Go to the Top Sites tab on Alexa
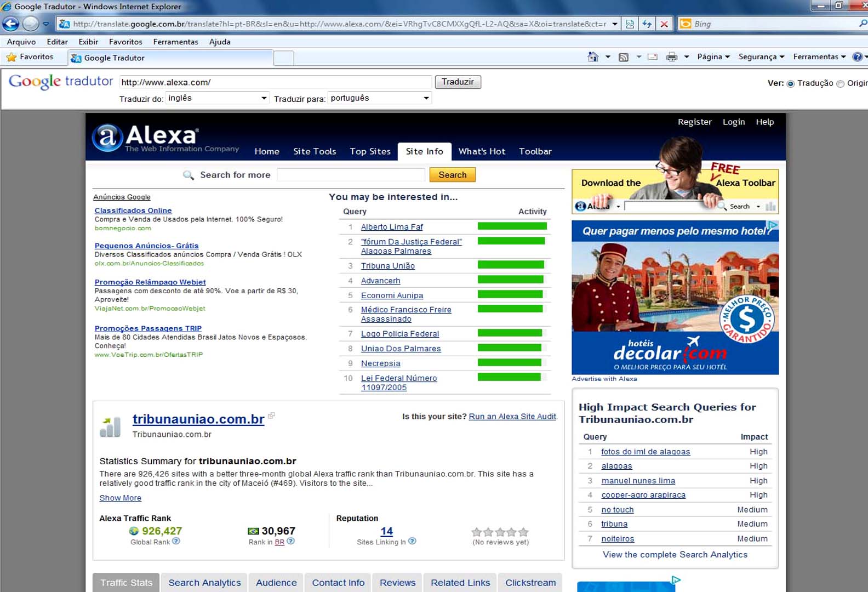Viewport: 868px width, 592px height. (x=370, y=151)
